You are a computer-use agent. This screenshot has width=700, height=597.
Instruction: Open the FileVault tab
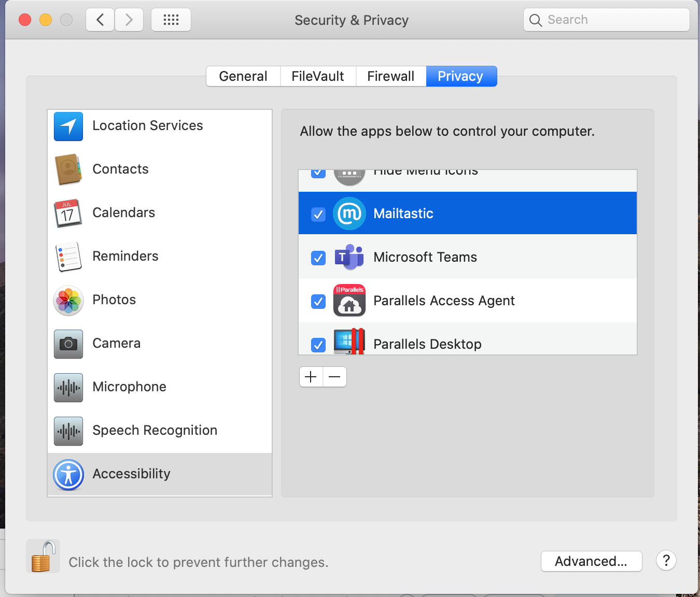tap(318, 76)
